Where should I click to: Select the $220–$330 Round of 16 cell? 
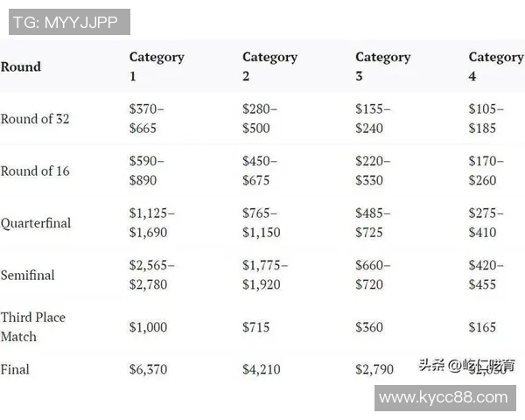(373, 171)
